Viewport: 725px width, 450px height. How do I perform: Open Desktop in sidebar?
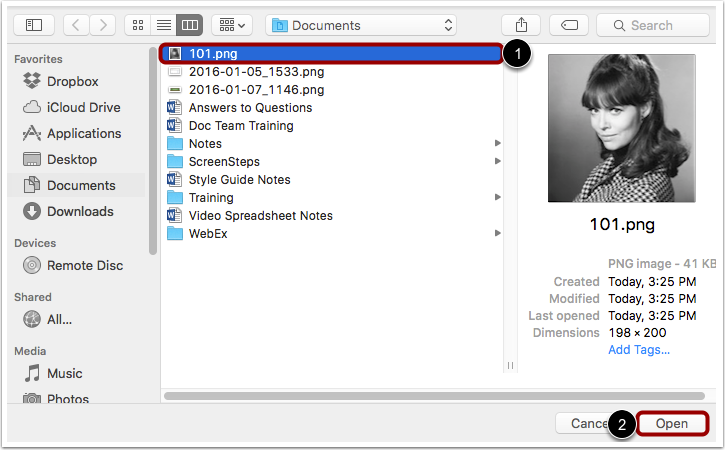tap(60, 159)
